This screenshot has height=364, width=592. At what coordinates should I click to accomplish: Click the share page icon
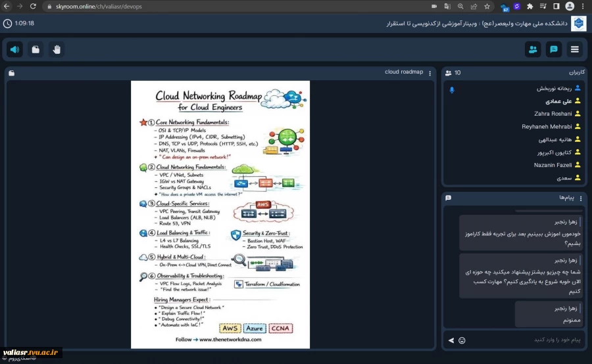click(x=474, y=7)
